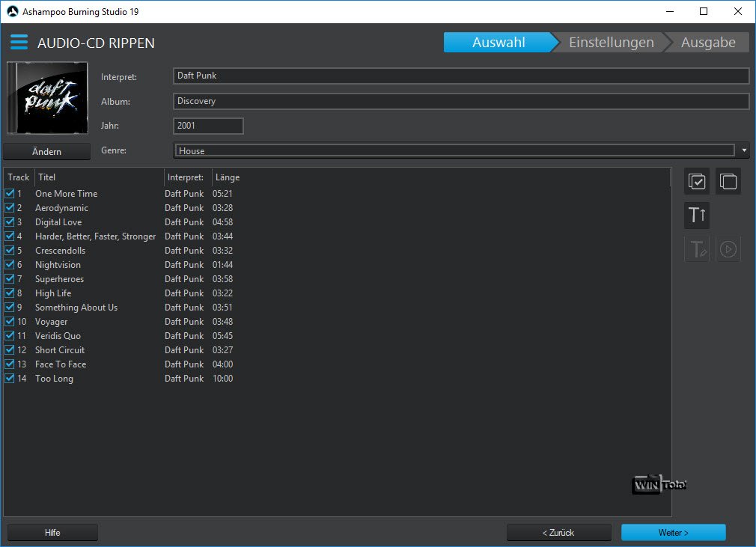Toggle checkbox for Face To Face
The width and height of the screenshot is (756, 547).
point(10,364)
